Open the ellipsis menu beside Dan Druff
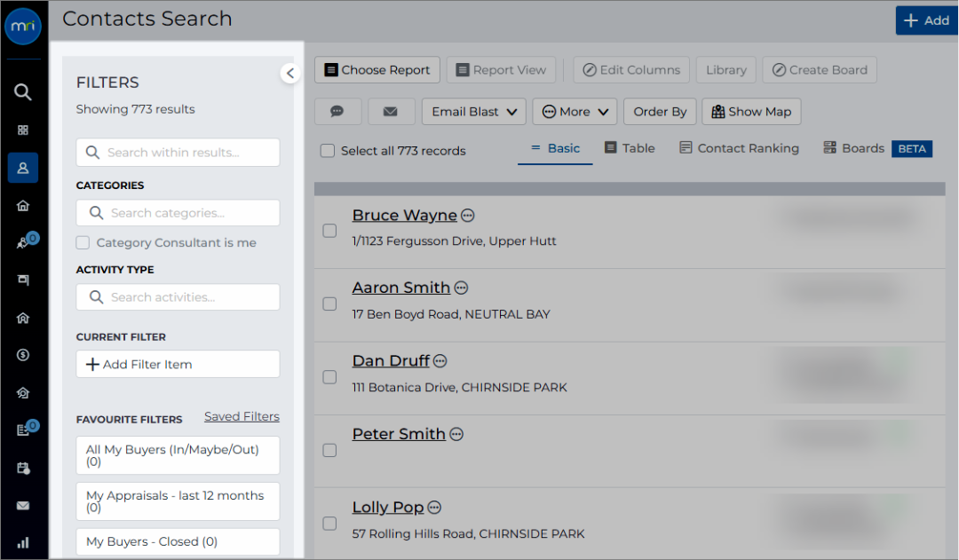959x560 pixels. 440,361
